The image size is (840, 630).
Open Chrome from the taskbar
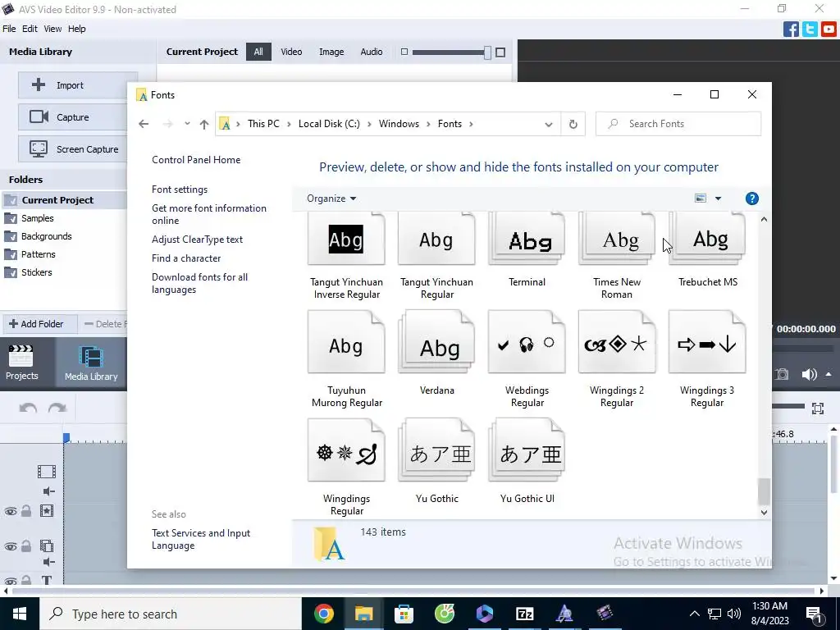point(323,614)
